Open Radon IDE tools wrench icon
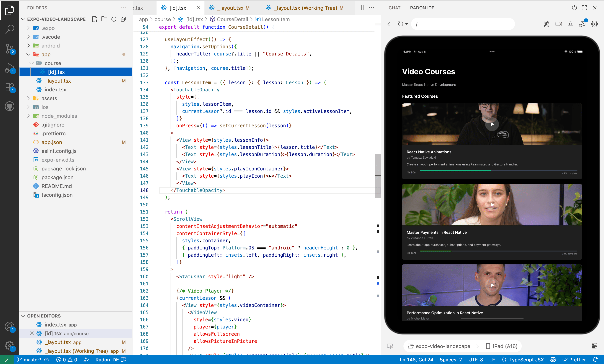 [x=546, y=24]
